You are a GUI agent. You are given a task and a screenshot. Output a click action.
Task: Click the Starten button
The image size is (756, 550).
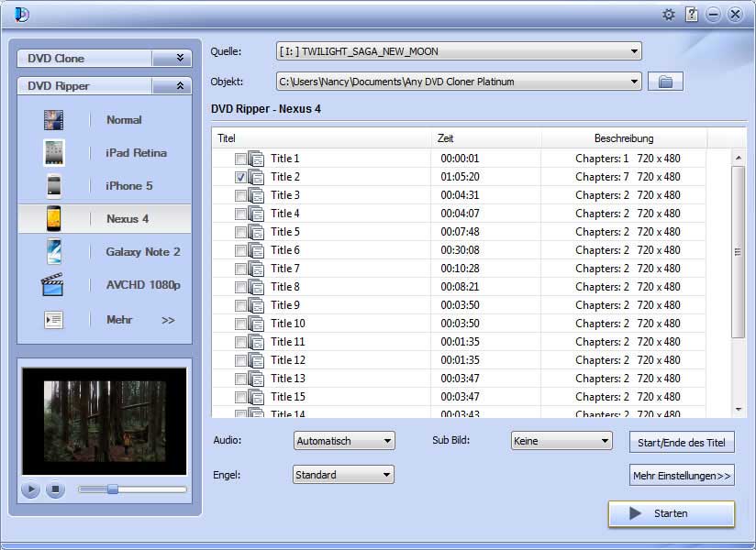(672, 513)
